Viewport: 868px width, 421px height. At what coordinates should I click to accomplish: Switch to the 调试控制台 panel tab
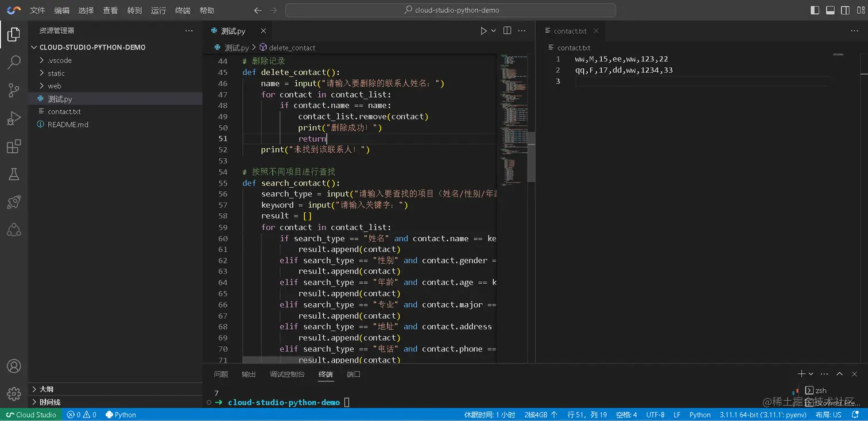pyautogui.click(x=287, y=374)
